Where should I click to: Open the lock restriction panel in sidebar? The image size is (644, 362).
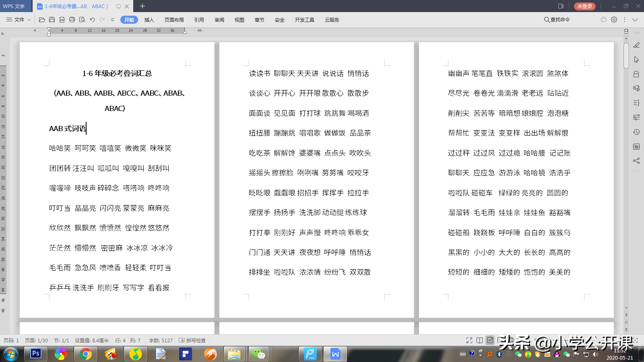coord(636,74)
